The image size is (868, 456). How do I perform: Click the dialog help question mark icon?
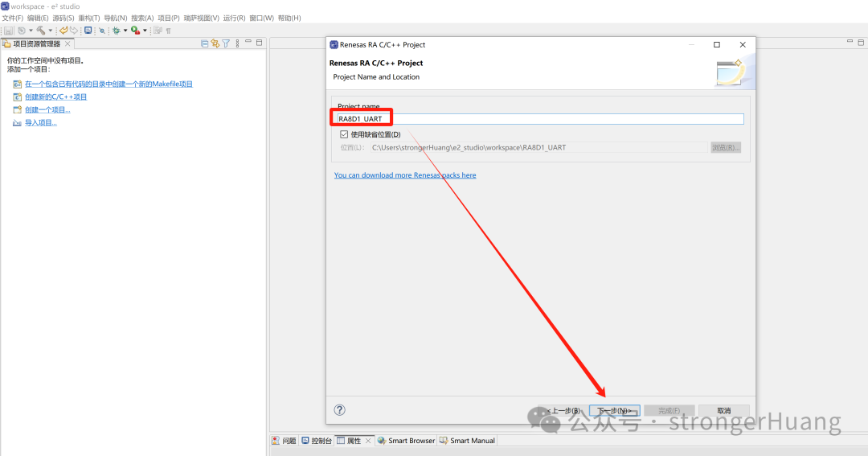(340, 410)
